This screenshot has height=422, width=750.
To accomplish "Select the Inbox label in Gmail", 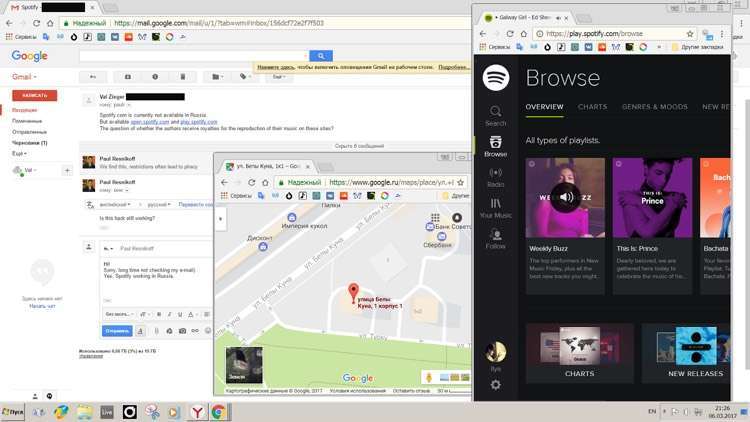I will click(24, 110).
